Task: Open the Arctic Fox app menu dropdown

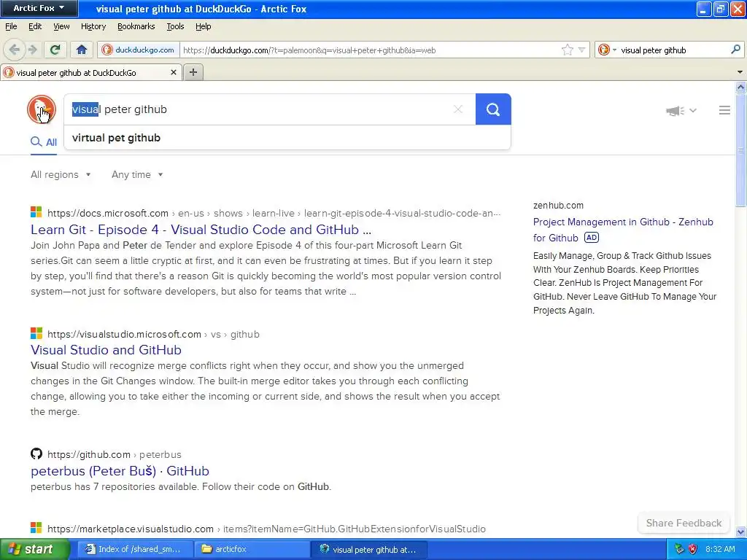Action: tap(39, 8)
